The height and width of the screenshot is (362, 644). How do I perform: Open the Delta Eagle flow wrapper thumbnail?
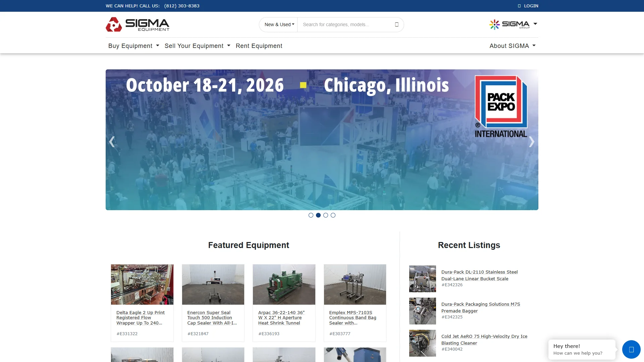pyautogui.click(x=142, y=285)
